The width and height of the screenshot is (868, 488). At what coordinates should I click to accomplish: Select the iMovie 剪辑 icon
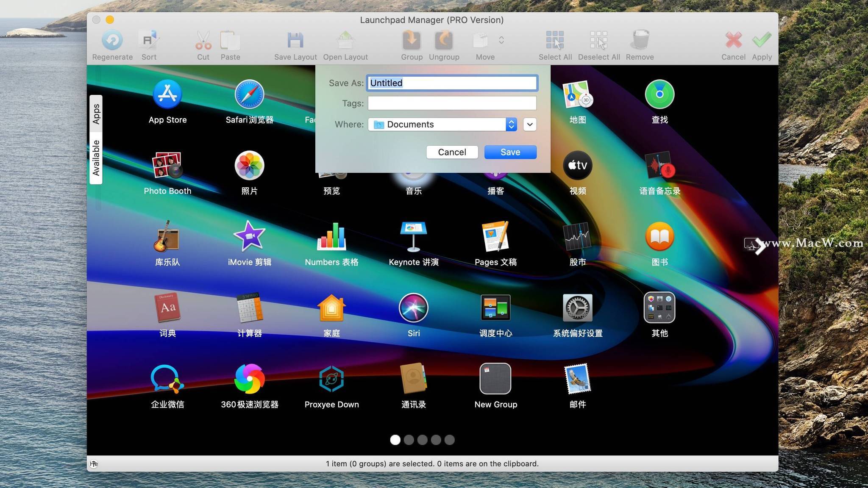[249, 236]
